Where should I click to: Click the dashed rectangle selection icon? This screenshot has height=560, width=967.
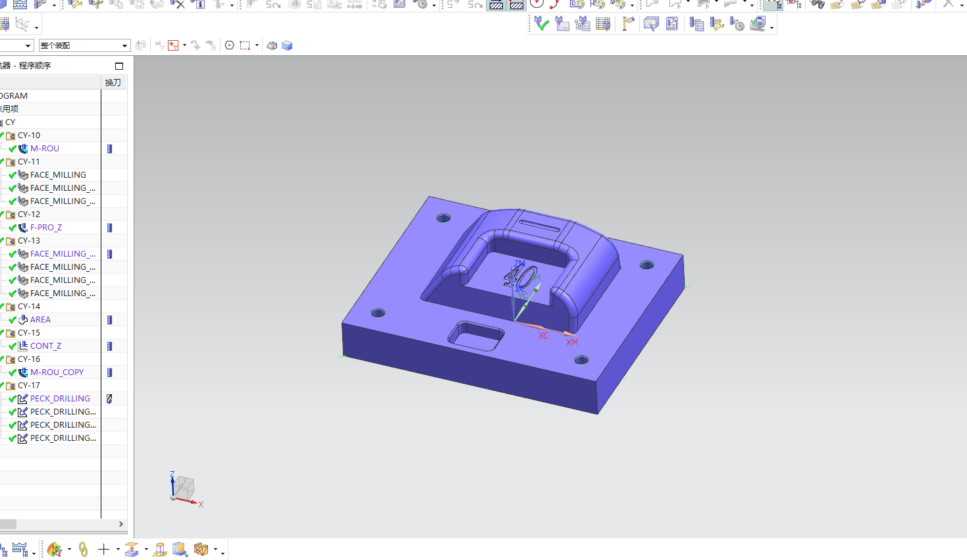point(245,45)
